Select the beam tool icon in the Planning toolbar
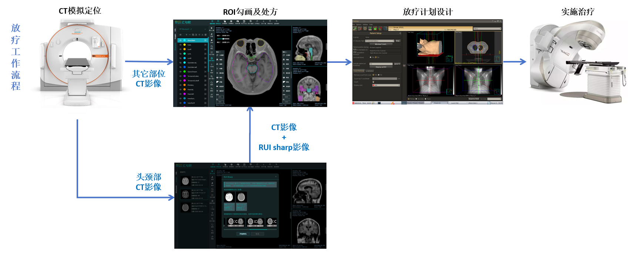Image resolution: width=644 pixels, height=255 pixels. pyautogui.click(x=360, y=28)
